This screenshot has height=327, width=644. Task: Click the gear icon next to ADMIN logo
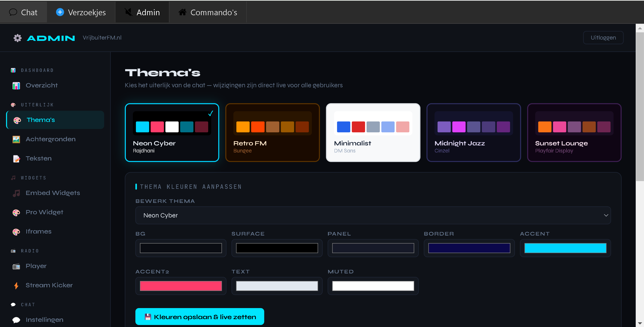pos(17,38)
